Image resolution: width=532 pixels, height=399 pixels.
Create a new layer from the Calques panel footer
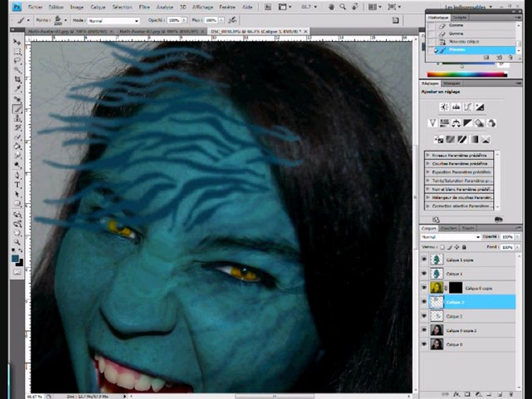pos(500,394)
